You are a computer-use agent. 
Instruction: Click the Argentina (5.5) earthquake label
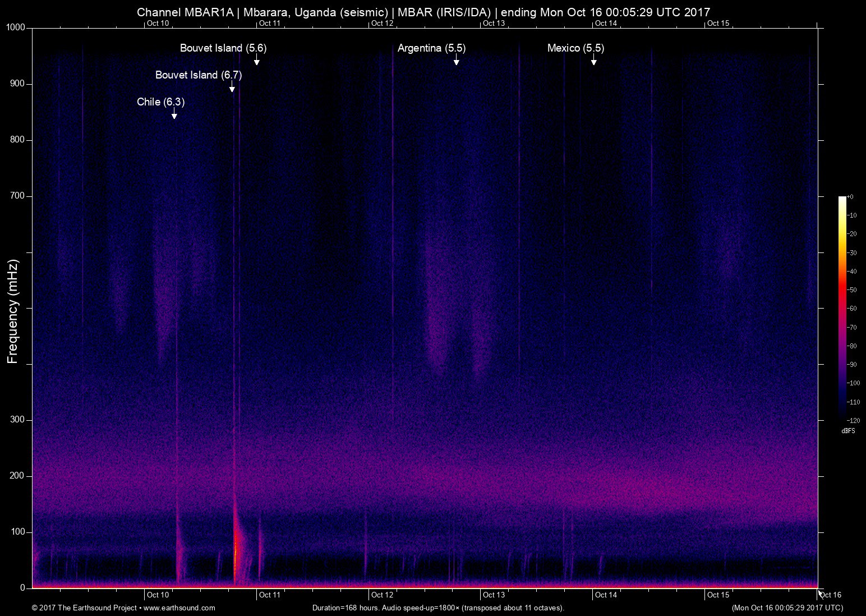[431, 48]
